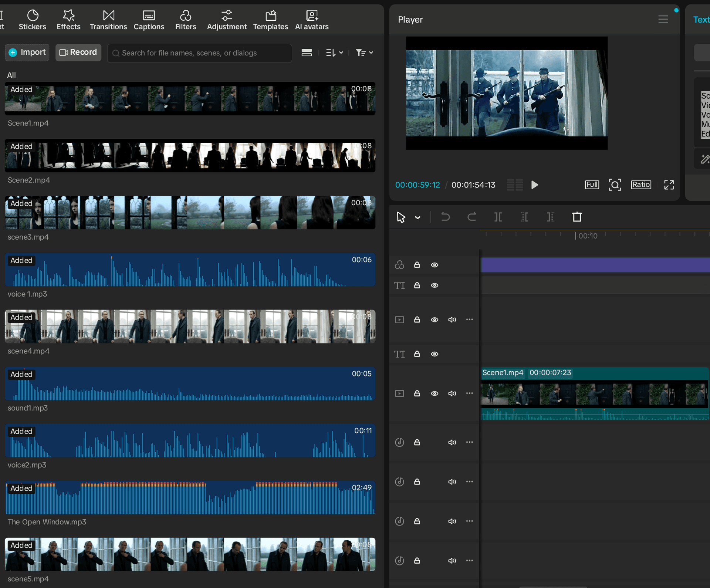Hide the lower text track

pyautogui.click(x=435, y=354)
